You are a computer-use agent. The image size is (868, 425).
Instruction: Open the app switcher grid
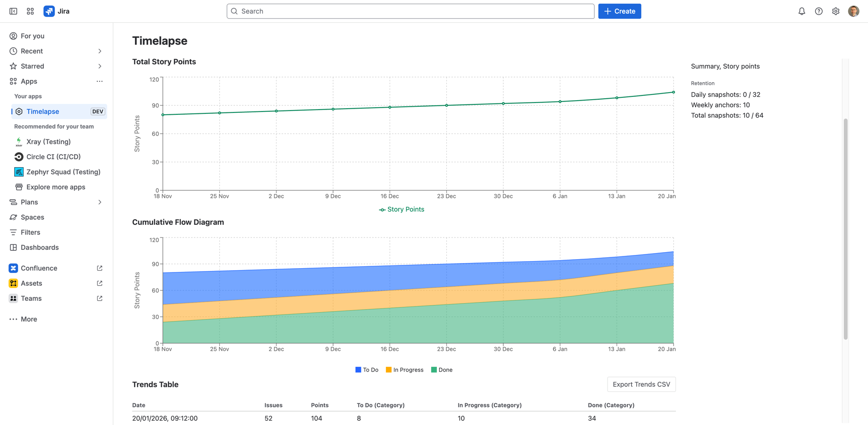click(30, 11)
